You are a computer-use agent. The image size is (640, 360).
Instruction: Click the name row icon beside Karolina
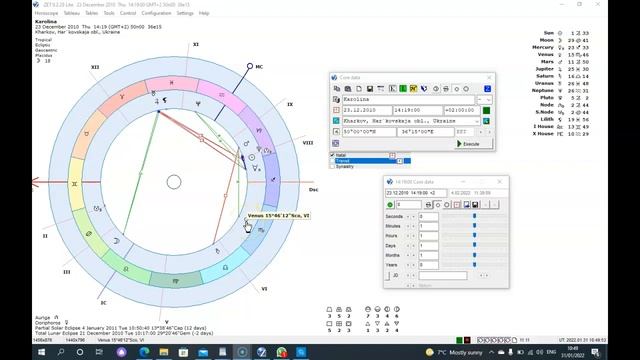point(336,99)
